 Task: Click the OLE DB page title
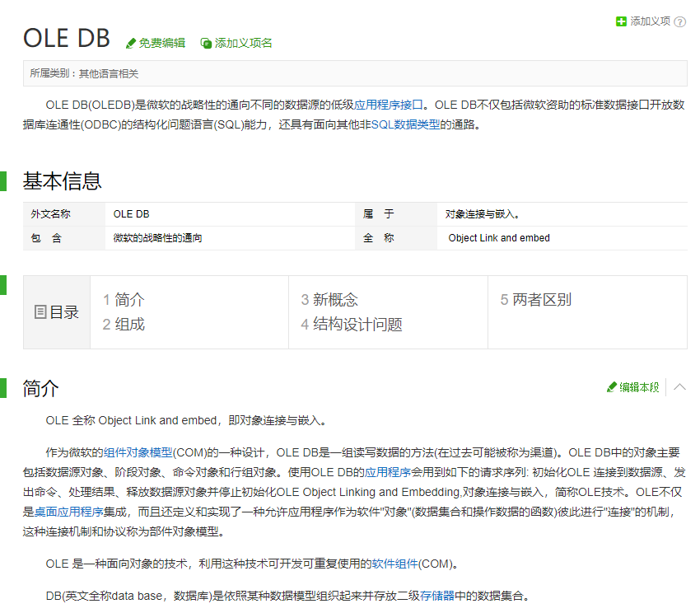pos(67,38)
